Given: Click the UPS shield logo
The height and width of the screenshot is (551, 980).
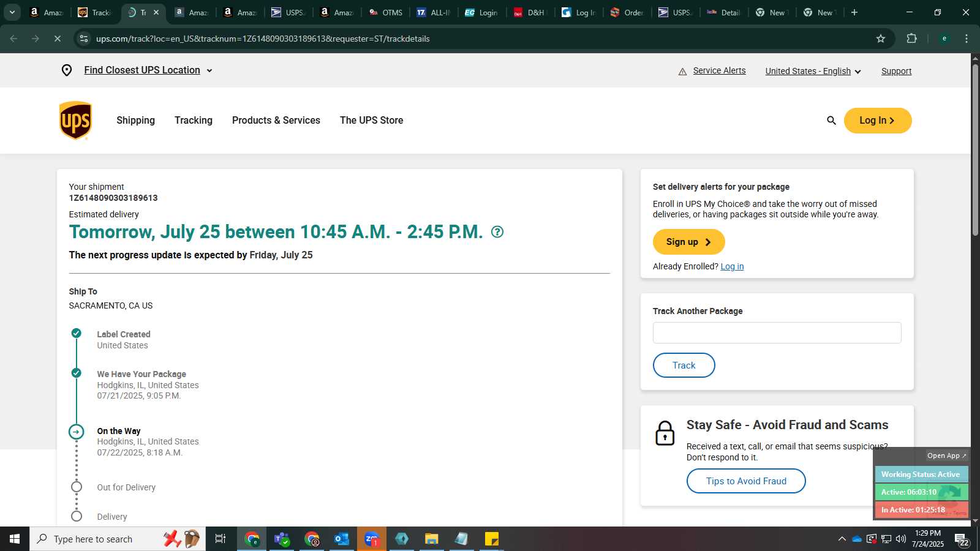Looking at the screenshot, I should [x=75, y=121].
